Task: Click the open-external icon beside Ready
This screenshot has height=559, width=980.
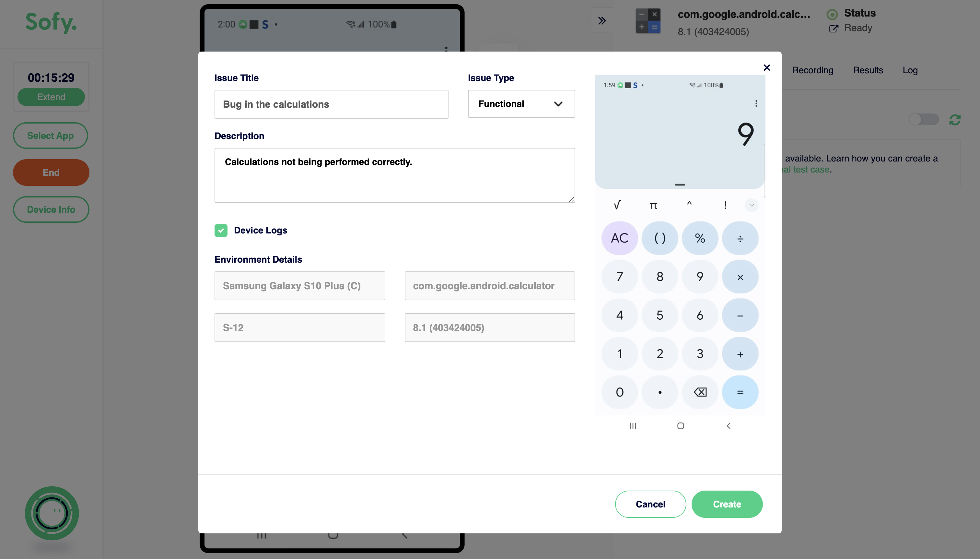Action: click(834, 29)
